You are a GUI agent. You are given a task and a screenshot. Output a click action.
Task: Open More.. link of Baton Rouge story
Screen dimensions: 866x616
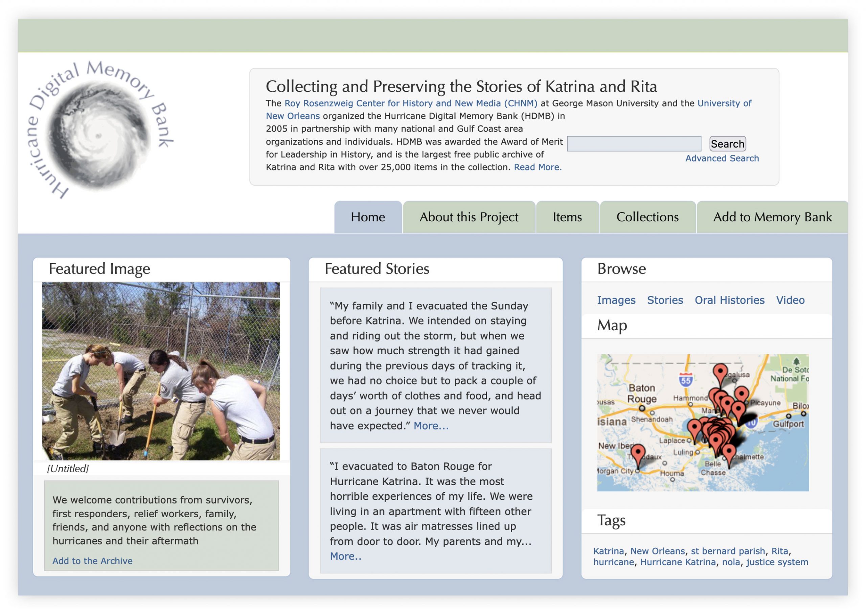(345, 556)
